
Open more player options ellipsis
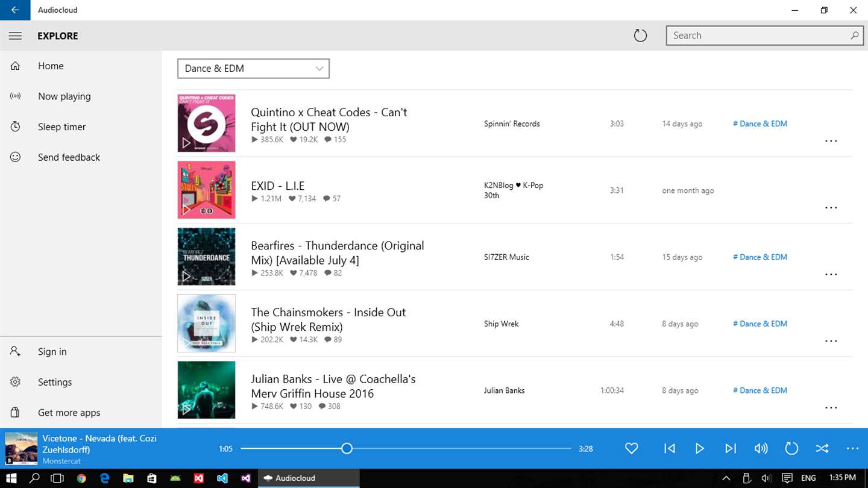click(852, 448)
